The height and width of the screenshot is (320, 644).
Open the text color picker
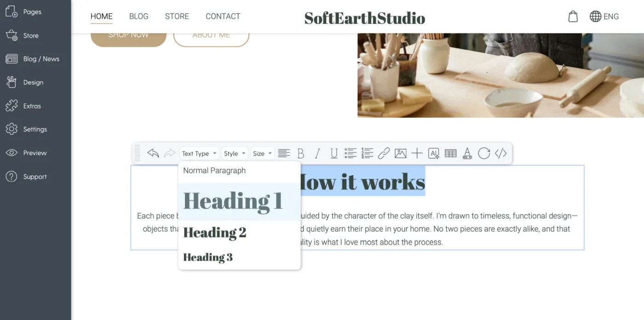[x=467, y=153]
